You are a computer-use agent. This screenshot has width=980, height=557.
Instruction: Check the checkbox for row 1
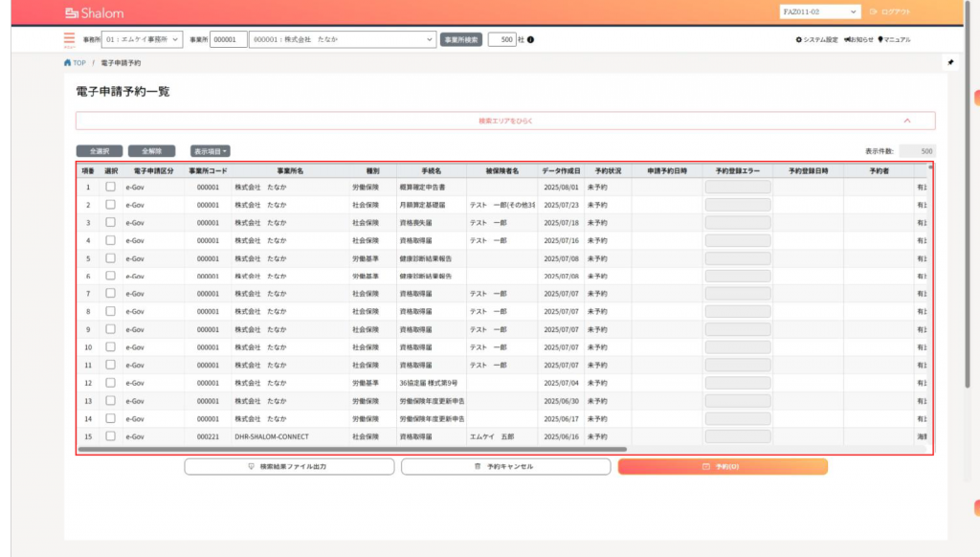pos(110,187)
